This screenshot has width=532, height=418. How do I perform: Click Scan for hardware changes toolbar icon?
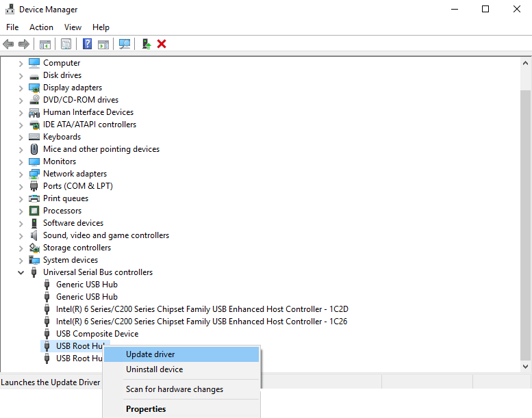pos(125,44)
